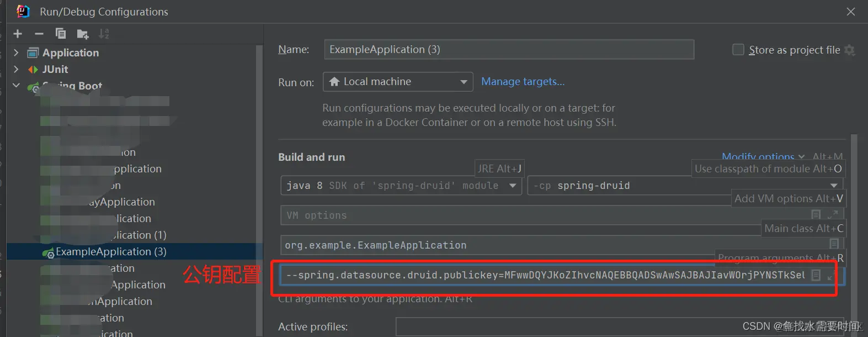Edit the Name field ExampleApplication (3)
The image size is (868, 337).
[509, 50]
